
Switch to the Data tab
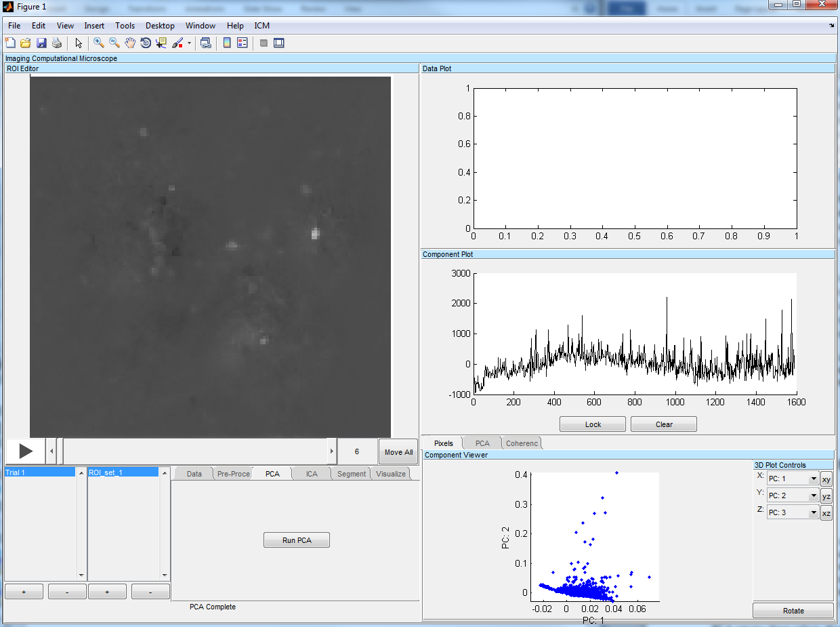tap(194, 474)
